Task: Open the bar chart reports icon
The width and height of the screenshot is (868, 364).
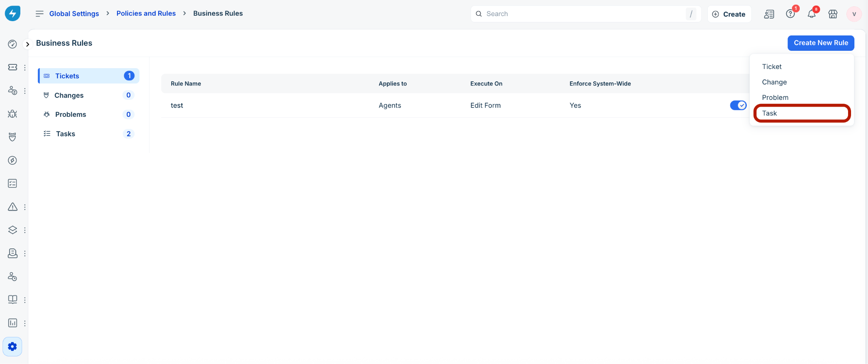Action: [x=12, y=323]
